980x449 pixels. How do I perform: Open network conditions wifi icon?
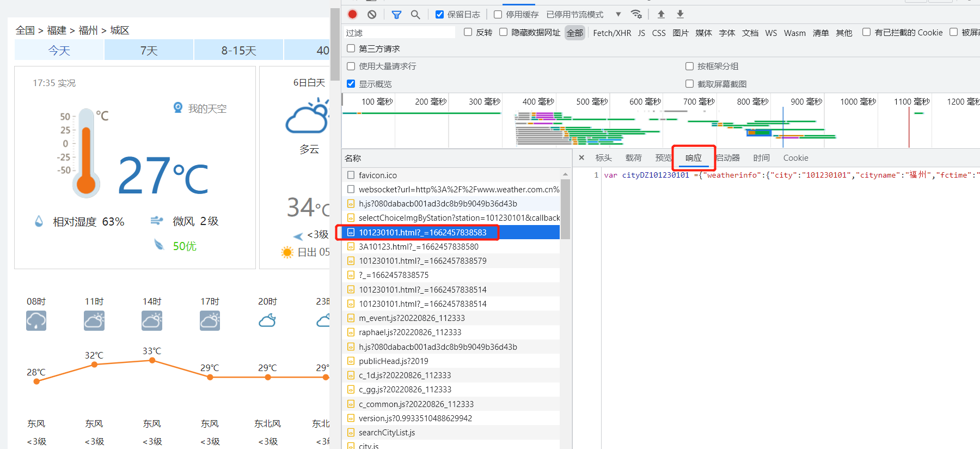point(636,14)
